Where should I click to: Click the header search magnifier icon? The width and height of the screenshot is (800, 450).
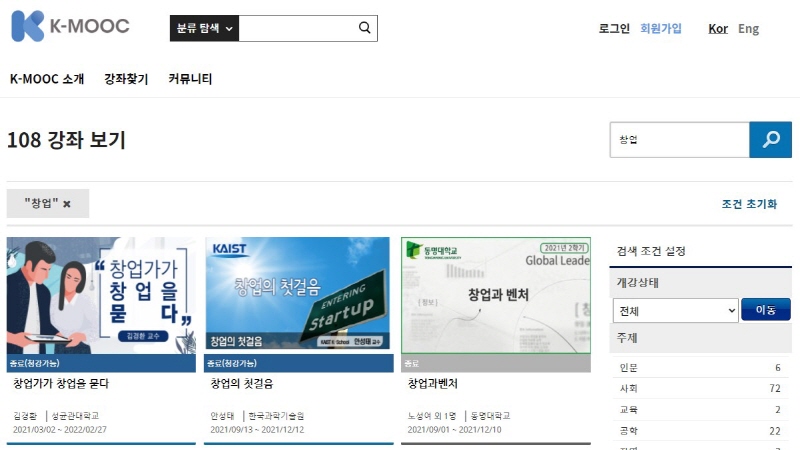click(364, 28)
